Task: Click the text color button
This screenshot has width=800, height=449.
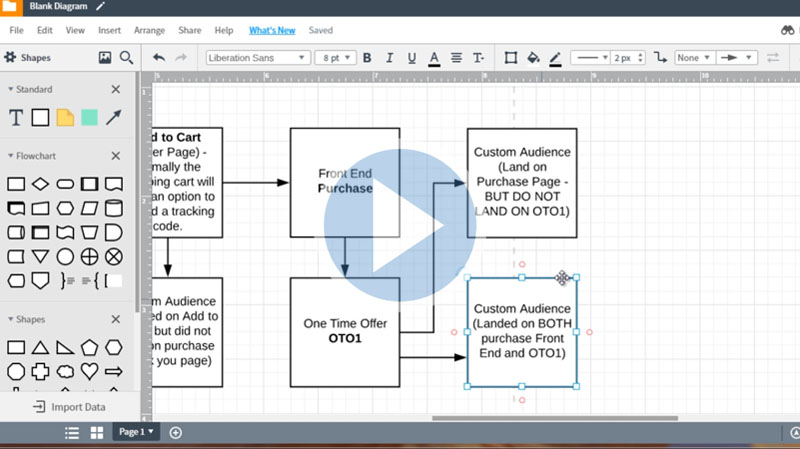Action: [x=433, y=58]
